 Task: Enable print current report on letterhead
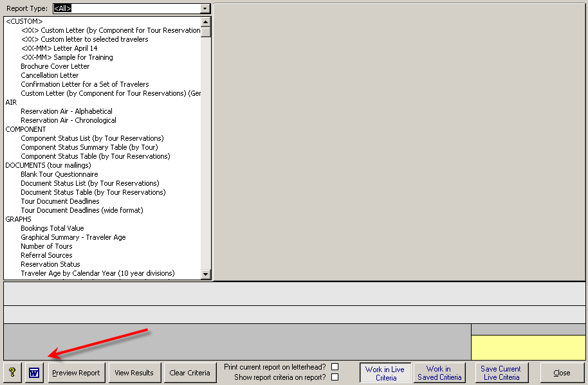click(x=335, y=367)
